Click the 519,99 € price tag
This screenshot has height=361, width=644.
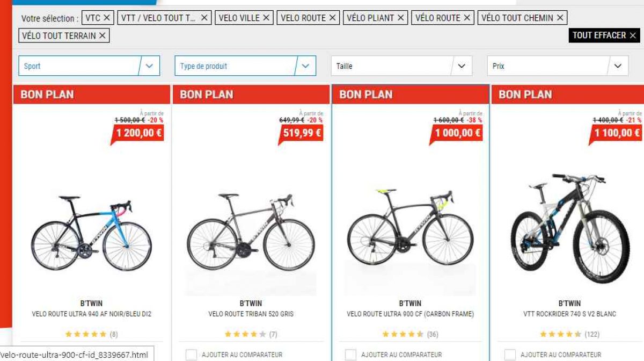pos(302,133)
